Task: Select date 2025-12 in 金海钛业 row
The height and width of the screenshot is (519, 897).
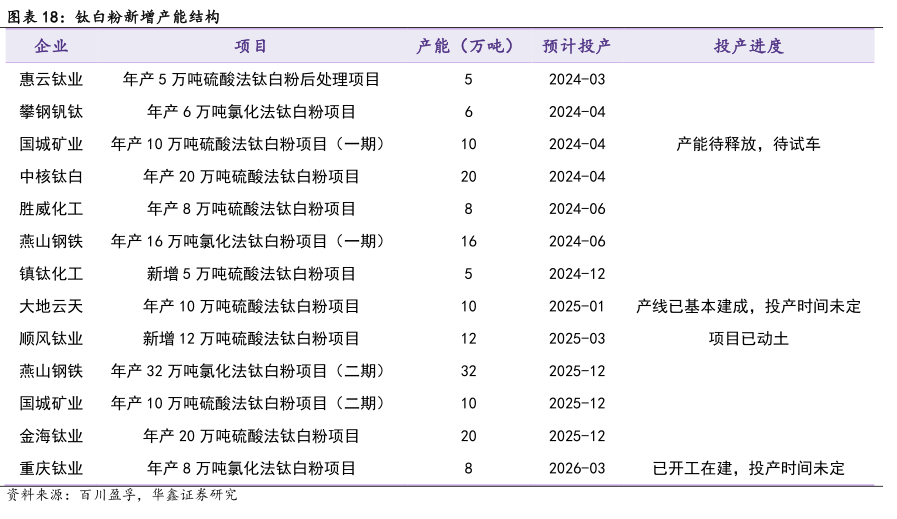Action: [x=577, y=436]
